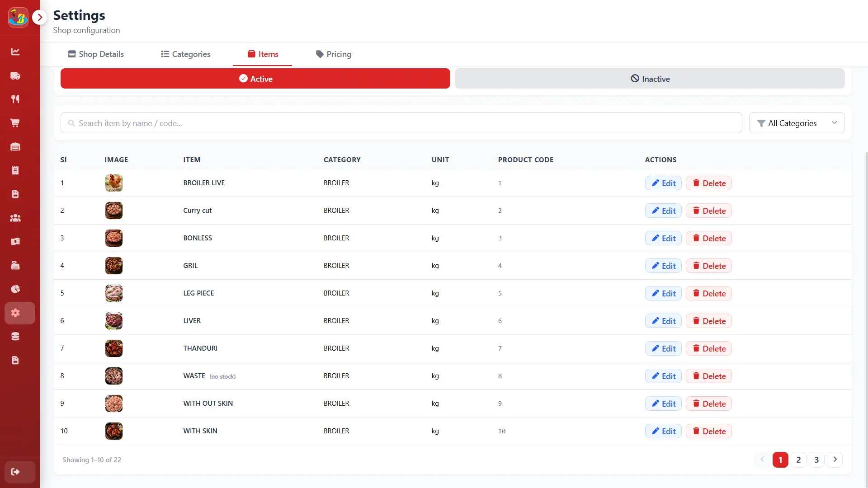Viewport: 868px width, 488px height.
Task: Select current pagination page 1
Action: (x=780, y=460)
